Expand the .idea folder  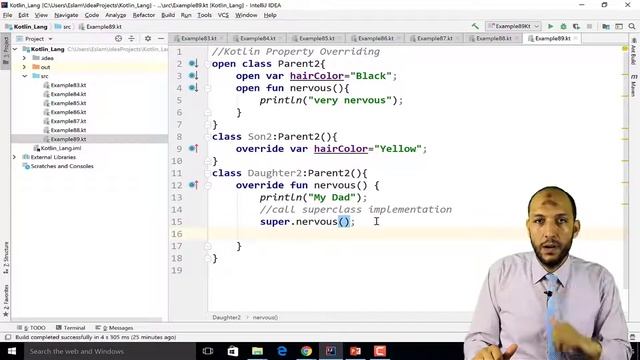24,58
